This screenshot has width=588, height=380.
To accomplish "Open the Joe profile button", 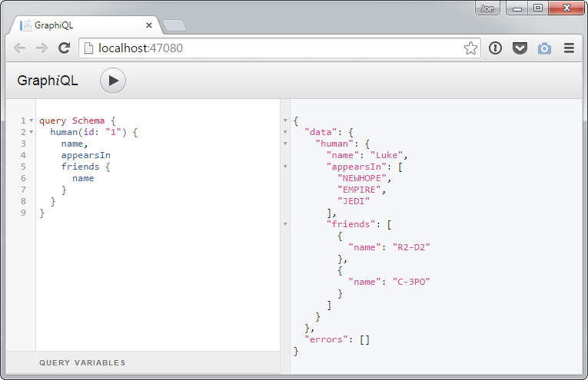I will coord(487,8).
